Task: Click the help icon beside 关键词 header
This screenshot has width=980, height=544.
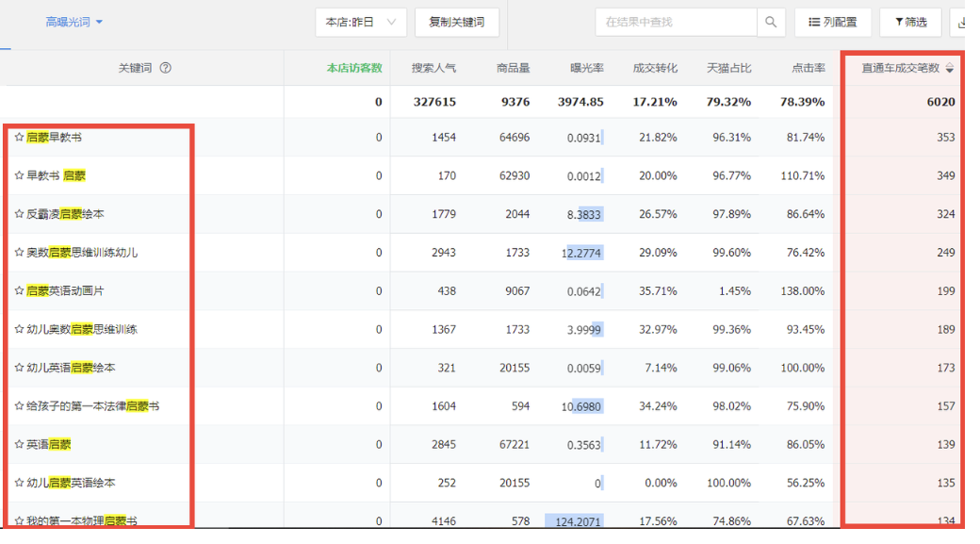Action: (166, 68)
